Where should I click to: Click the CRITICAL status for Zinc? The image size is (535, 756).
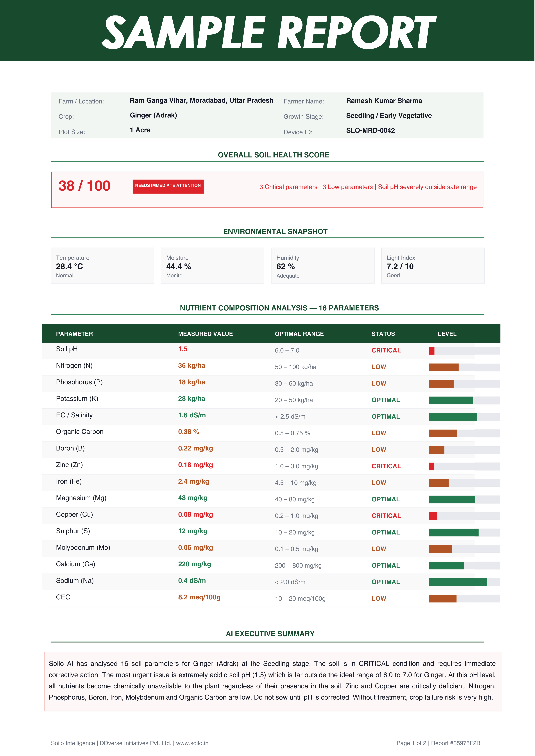point(386,466)
